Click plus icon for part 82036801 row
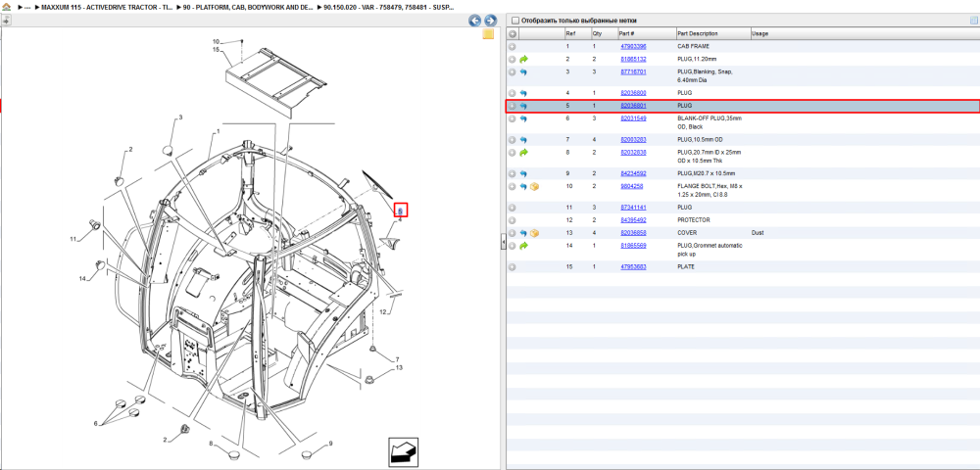This screenshot has height=470, width=980. 512,106
